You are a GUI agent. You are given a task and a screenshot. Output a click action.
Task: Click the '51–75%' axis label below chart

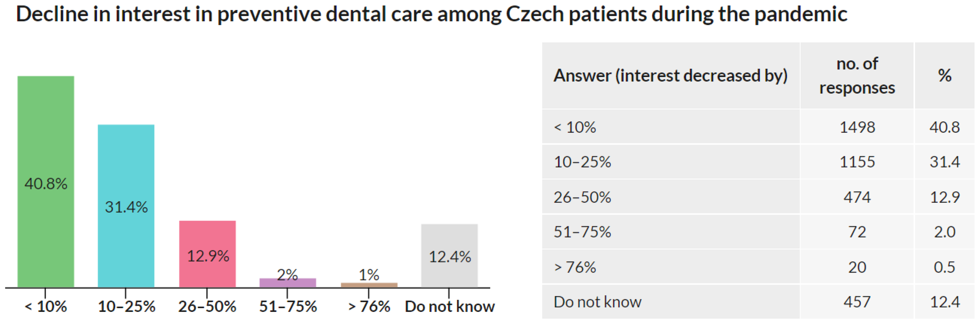(x=288, y=306)
